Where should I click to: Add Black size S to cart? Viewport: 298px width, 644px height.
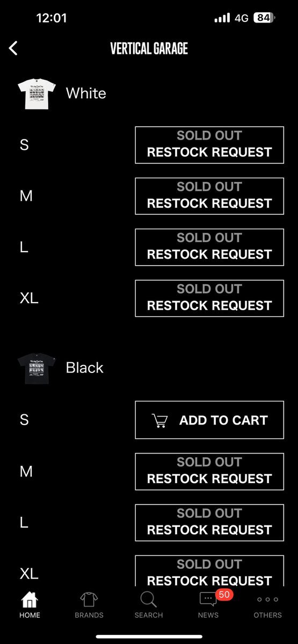pyautogui.click(x=209, y=420)
